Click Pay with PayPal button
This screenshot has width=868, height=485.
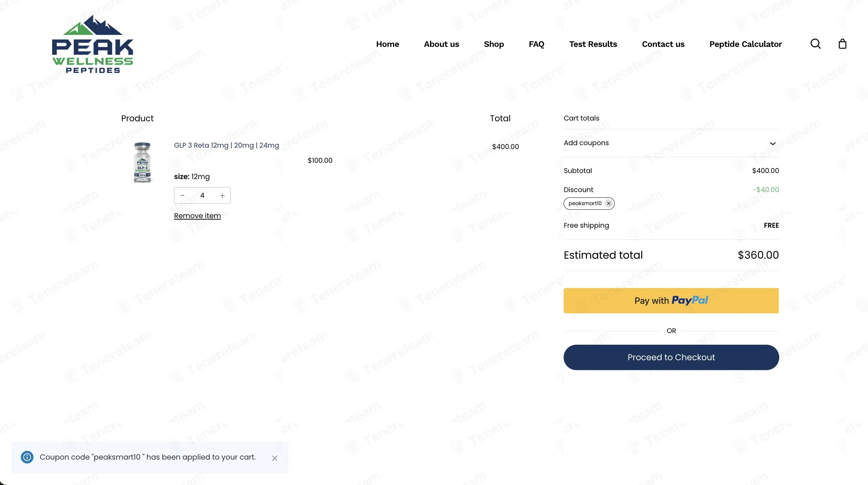(x=671, y=301)
